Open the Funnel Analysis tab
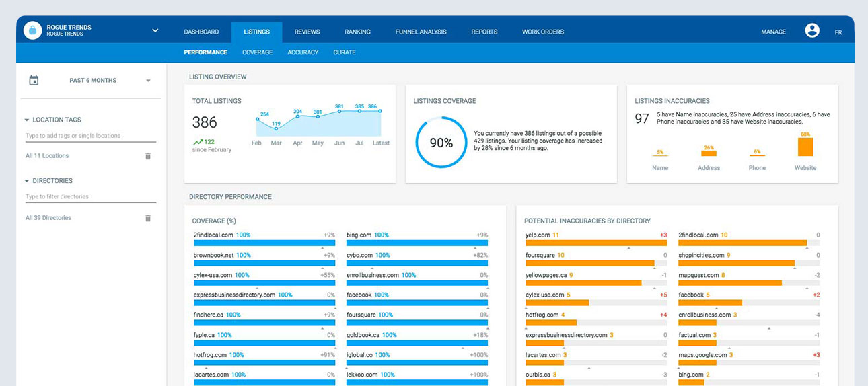 (421, 32)
